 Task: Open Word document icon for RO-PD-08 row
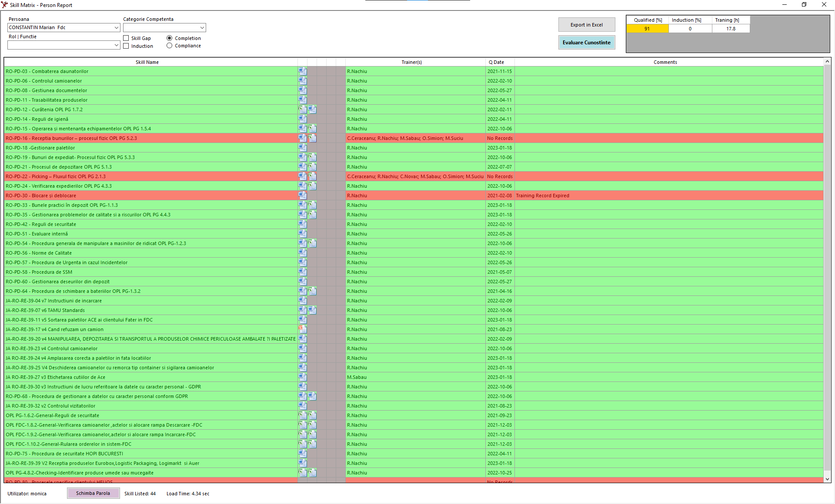(303, 90)
